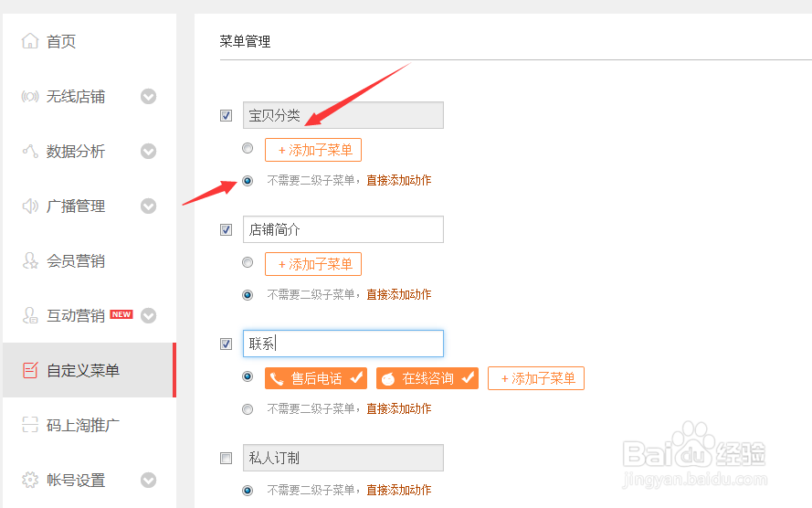Click the 自定义菜单 edit icon

pyautogui.click(x=30, y=370)
